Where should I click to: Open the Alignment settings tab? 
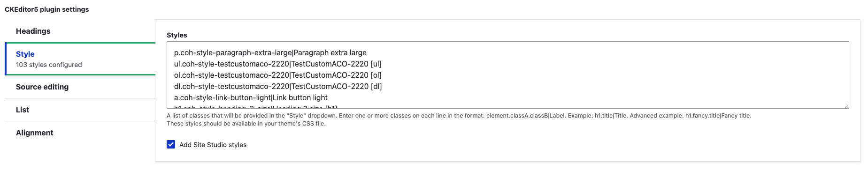tap(80, 133)
